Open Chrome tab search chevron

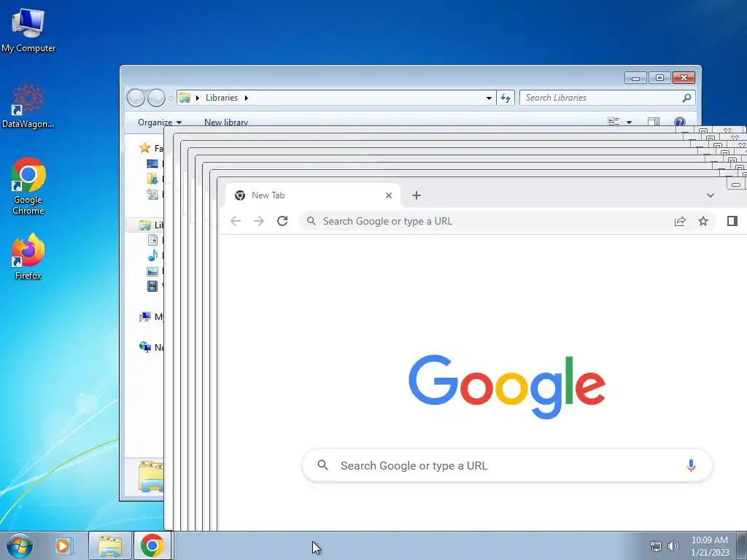[x=711, y=195]
